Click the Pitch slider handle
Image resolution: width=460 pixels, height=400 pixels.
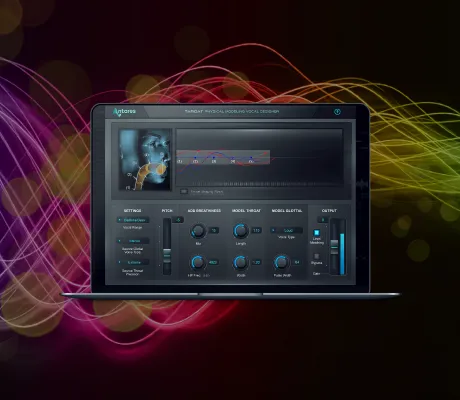click(167, 256)
